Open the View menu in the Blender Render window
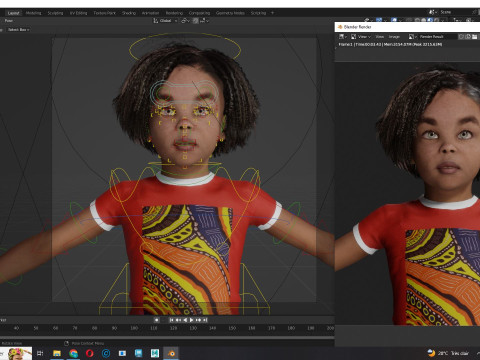Viewport: 480px width, 360px height. pyautogui.click(x=380, y=37)
